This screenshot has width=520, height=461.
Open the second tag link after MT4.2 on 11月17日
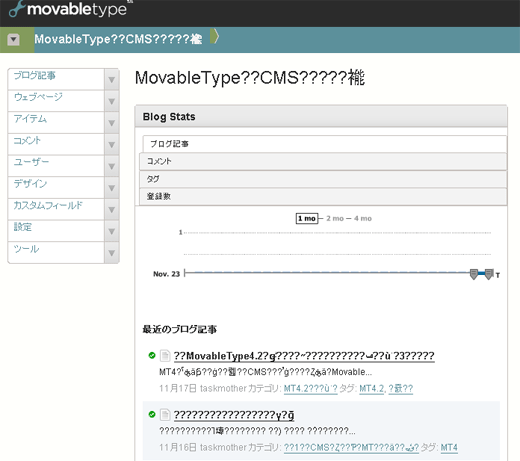[x=401, y=389]
